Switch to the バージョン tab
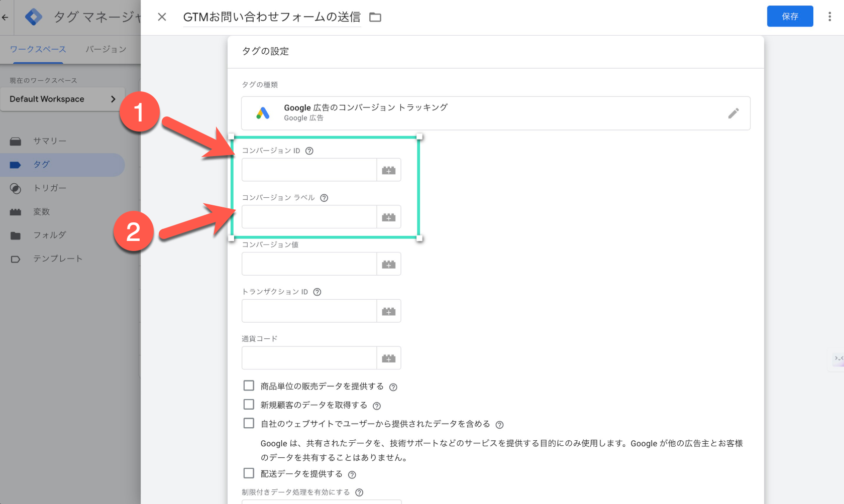The height and width of the screenshot is (504, 844). coord(105,49)
